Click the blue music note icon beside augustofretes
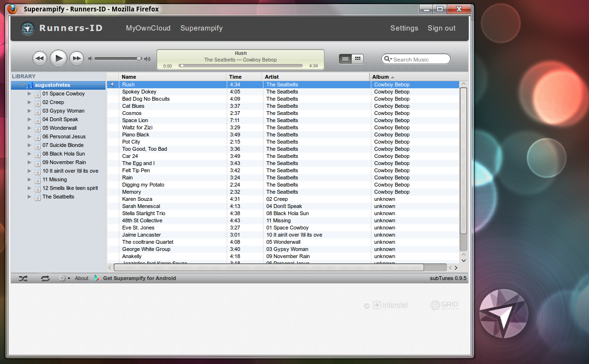This screenshot has height=364, width=589. [30, 85]
